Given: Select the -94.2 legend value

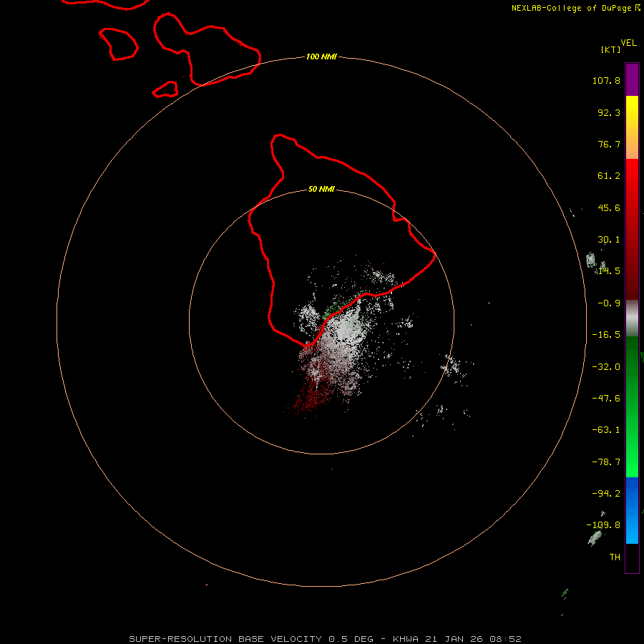Looking at the screenshot, I should [606, 494].
